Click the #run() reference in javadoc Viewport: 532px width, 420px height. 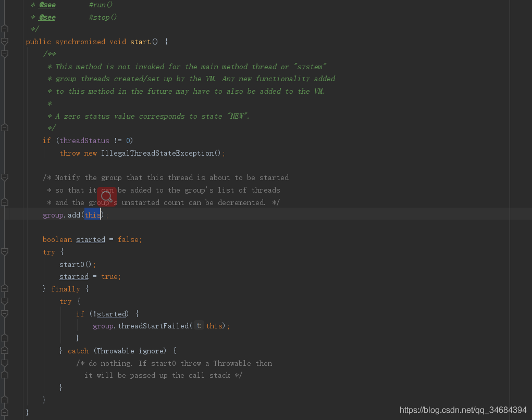[x=101, y=5]
